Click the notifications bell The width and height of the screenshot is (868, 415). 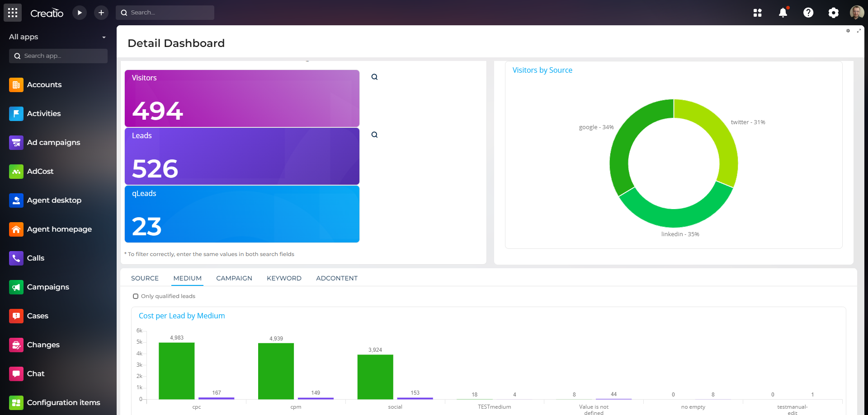(783, 13)
